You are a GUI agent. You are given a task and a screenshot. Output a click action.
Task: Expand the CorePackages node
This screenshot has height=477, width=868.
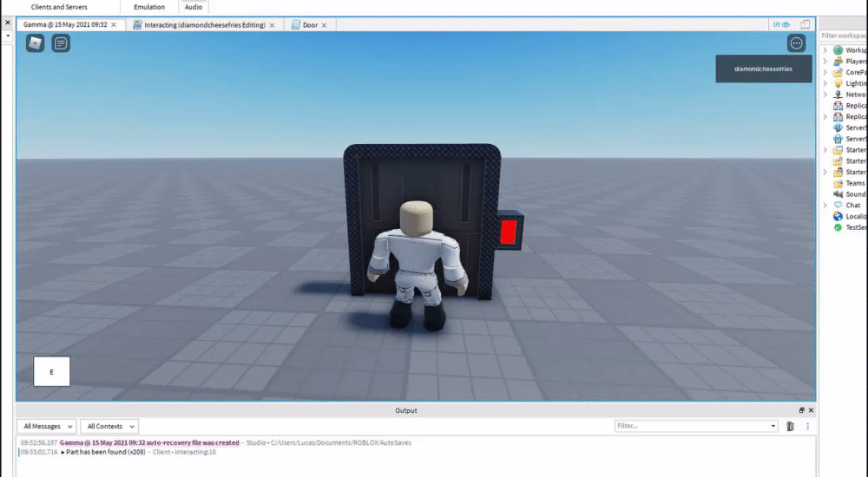click(x=825, y=73)
